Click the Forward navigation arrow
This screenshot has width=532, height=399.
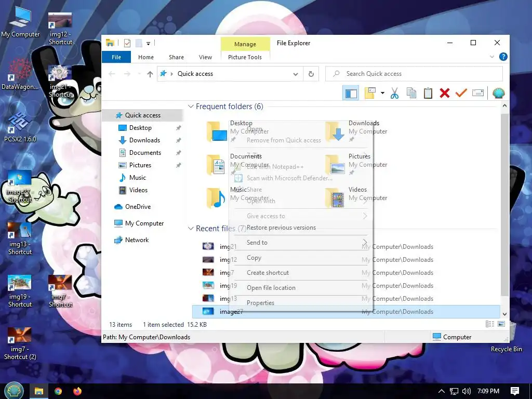coord(127,74)
